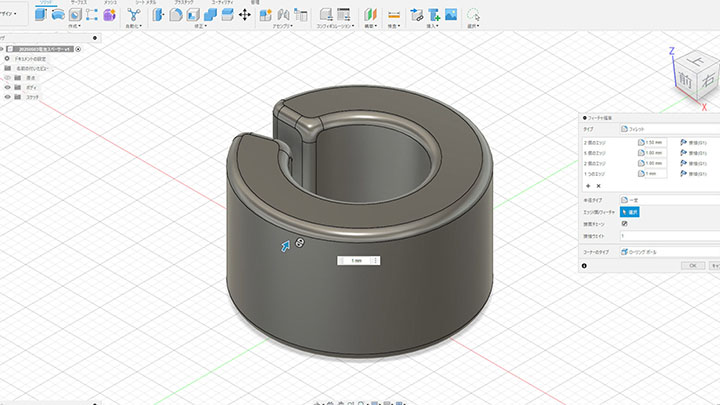
Task: Toggle visibility eye for ボディ folder
Action: [7, 87]
